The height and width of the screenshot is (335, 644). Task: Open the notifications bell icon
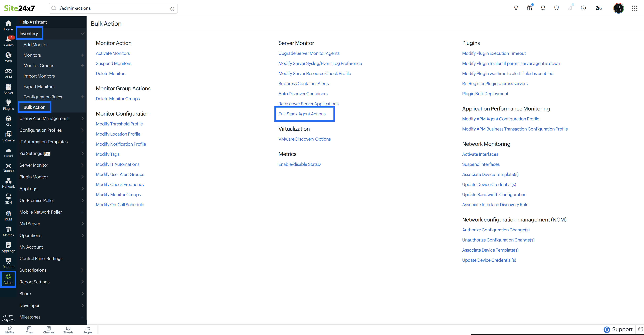(543, 8)
